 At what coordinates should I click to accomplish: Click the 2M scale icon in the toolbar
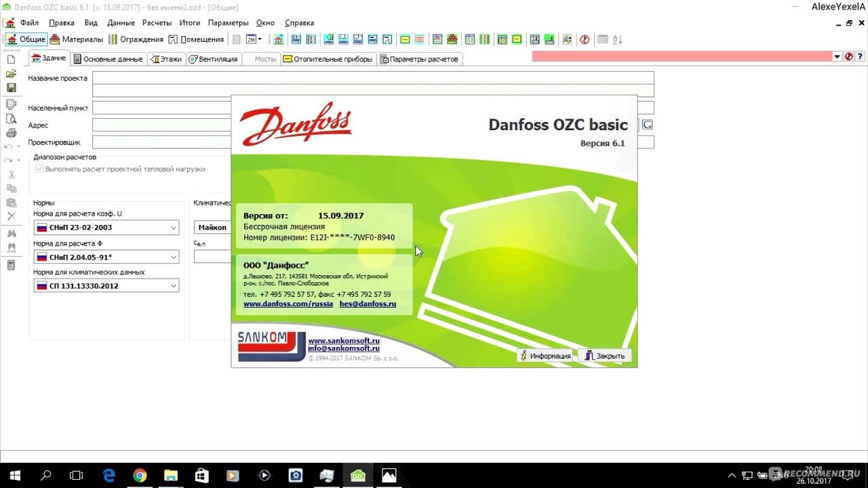pyautogui.click(x=251, y=39)
